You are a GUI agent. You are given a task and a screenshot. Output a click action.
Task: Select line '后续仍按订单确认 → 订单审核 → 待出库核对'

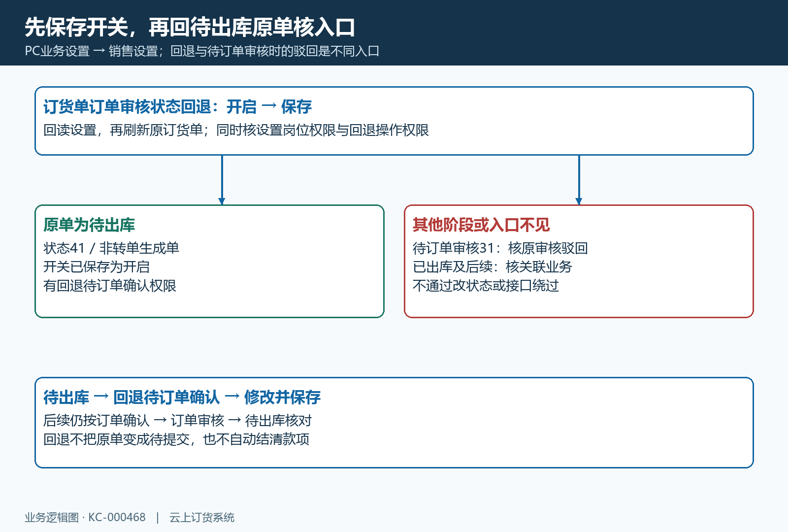tap(177, 420)
